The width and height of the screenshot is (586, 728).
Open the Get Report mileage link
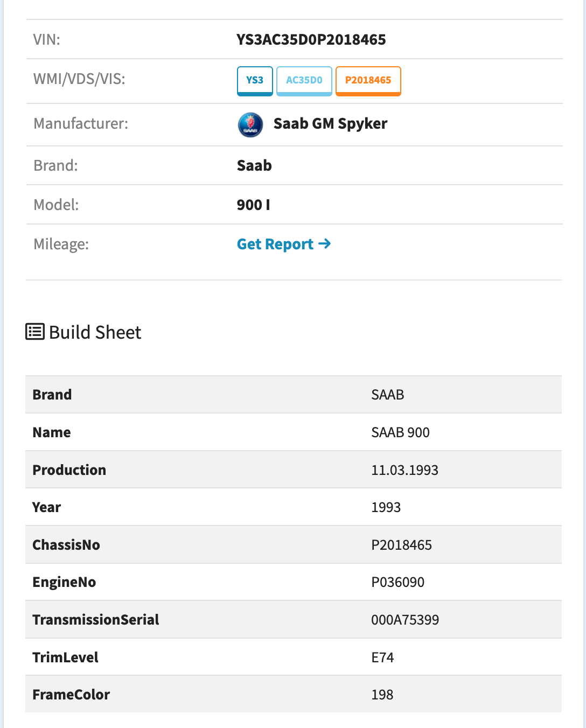(284, 244)
